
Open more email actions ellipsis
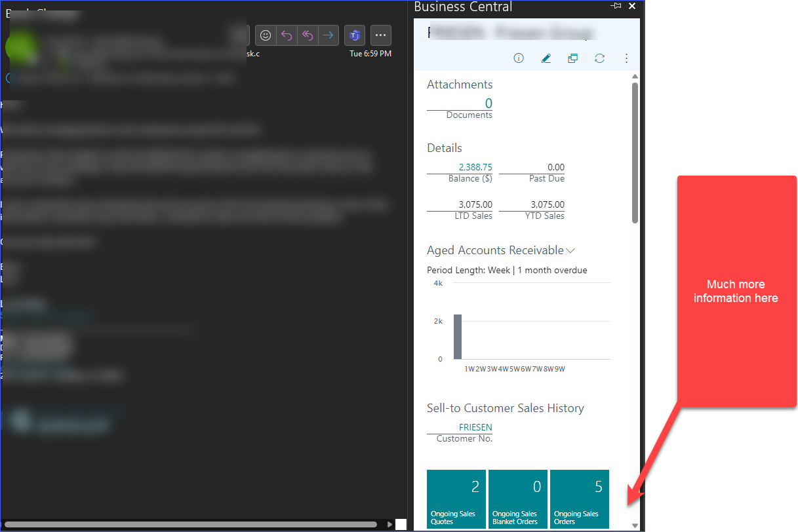381,35
